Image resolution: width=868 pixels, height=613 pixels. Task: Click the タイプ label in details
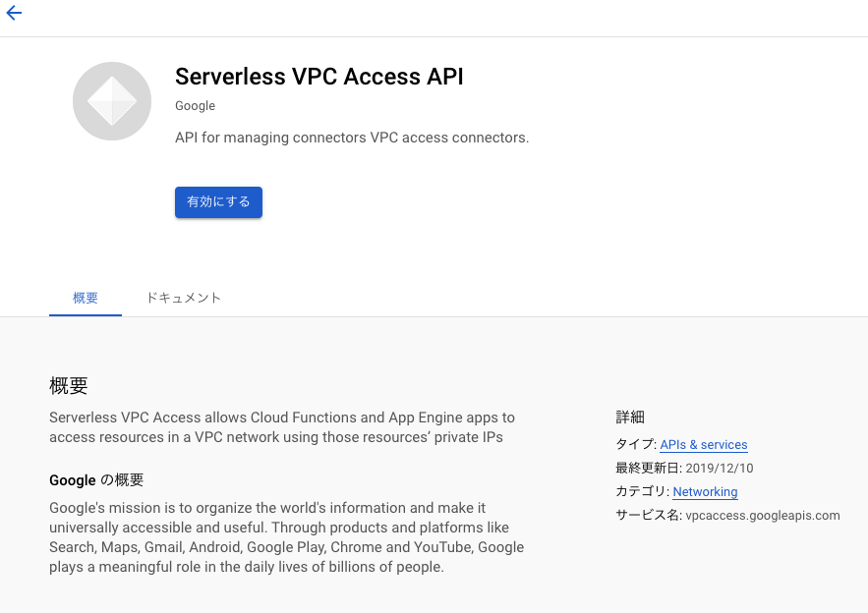tap(635, 445)
